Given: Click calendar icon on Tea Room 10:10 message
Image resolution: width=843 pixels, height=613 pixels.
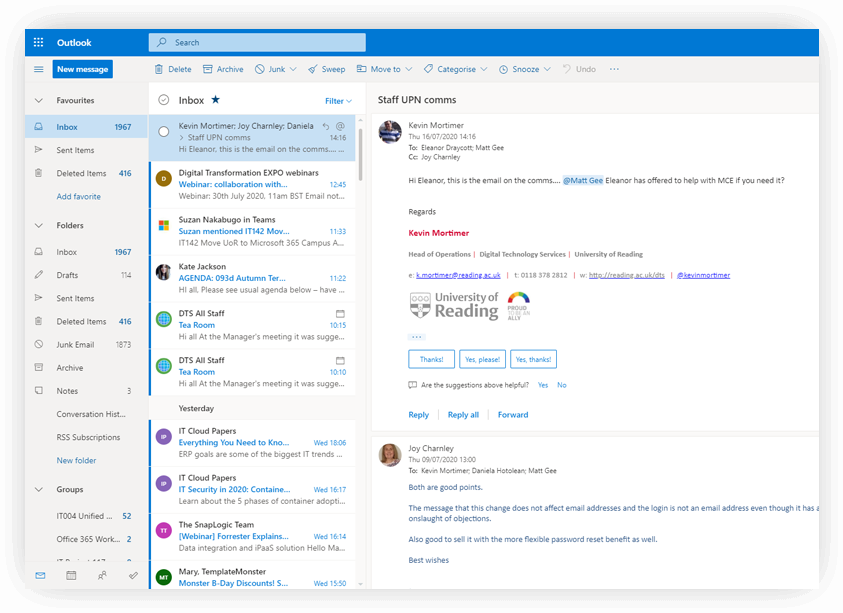Looking at the screenshot, I should click(x=340, y=360).
